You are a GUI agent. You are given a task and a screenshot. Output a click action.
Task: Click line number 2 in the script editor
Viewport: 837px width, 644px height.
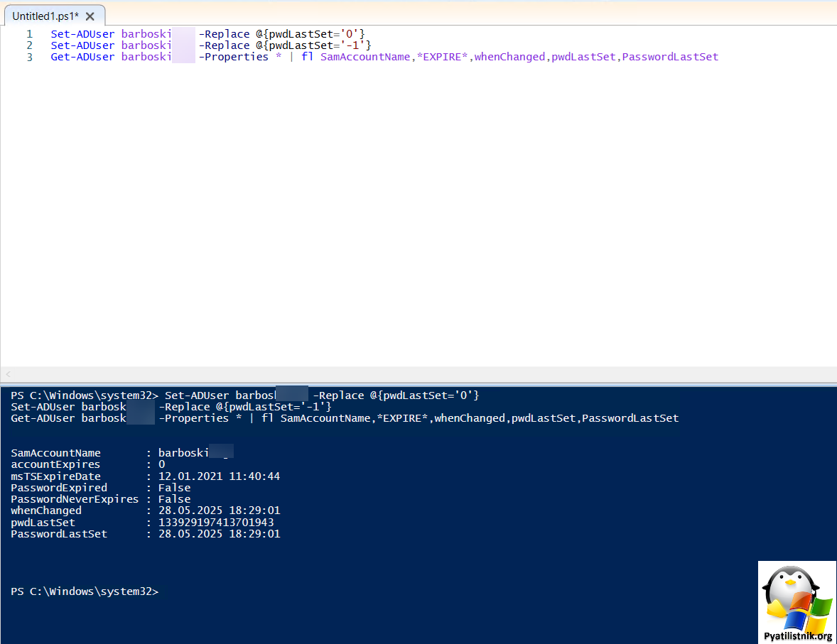coord(29,45)
